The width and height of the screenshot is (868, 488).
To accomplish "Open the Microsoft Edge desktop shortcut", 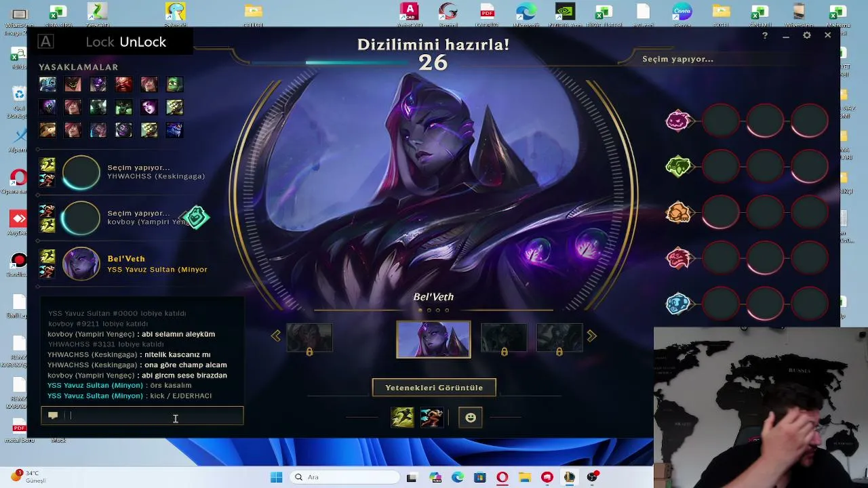I will tap(526, 15).
